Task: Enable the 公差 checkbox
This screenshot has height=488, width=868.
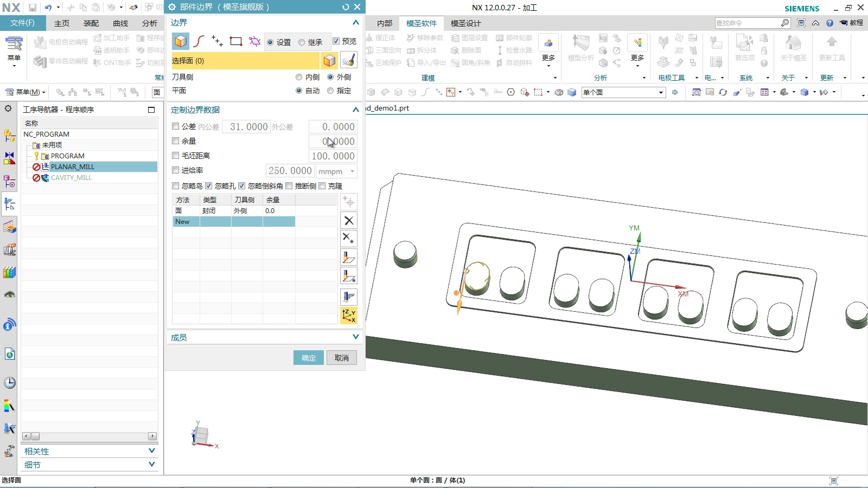Action: click(x=175, y=126)
